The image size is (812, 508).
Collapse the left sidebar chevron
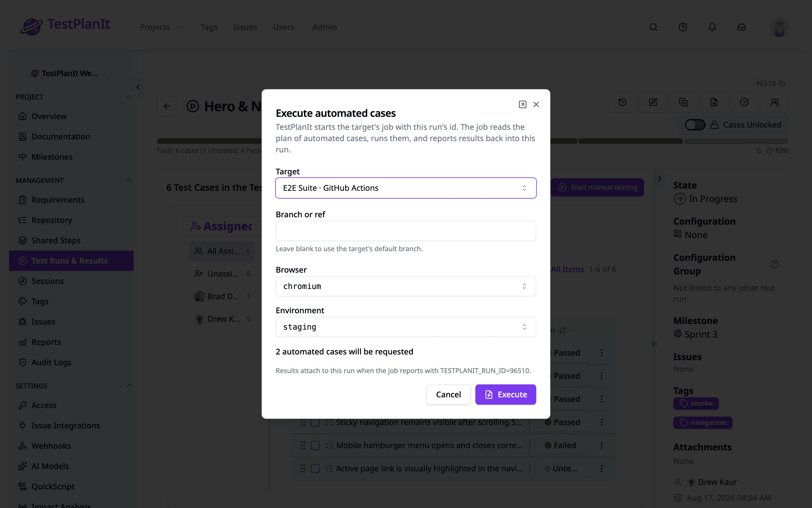click(138, 87)
